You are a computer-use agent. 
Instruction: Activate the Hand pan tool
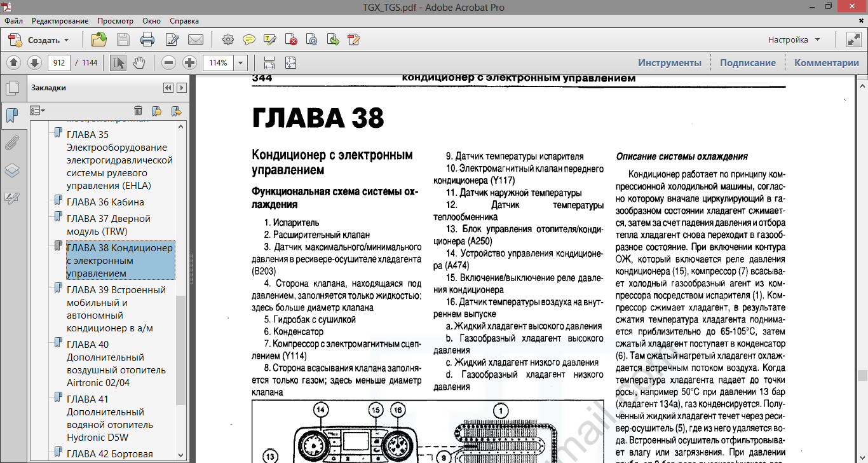(x=139, y=62)
